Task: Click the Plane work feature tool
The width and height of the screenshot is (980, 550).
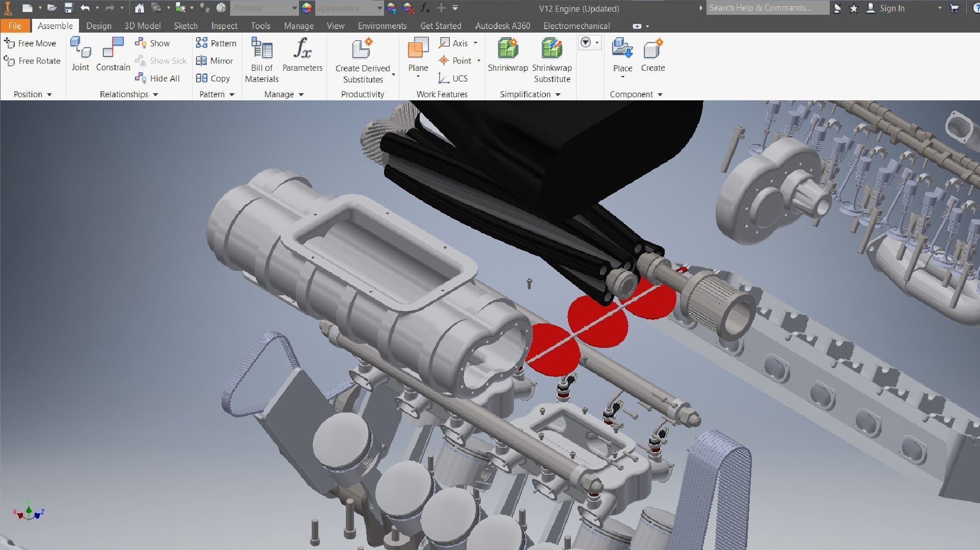Action: point(418,54)
